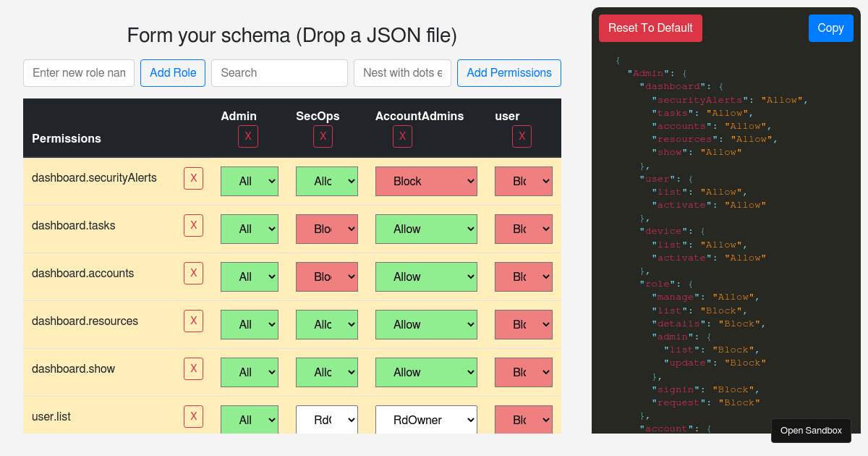Remove the dashboard.tasks permission
The image size is (868, 456).
(x=193, y=225)
